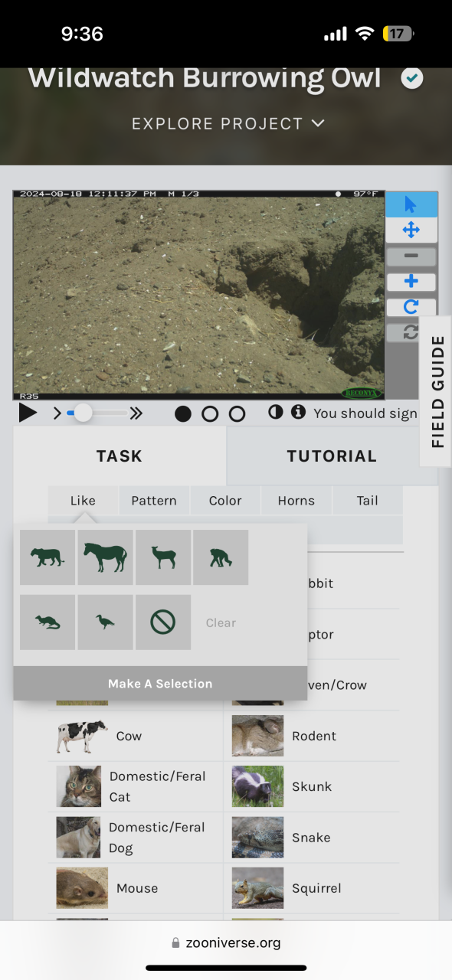Screen dimensions: 452x980
Task: Switch to the Tutorial tab
Action: [332, 456]
